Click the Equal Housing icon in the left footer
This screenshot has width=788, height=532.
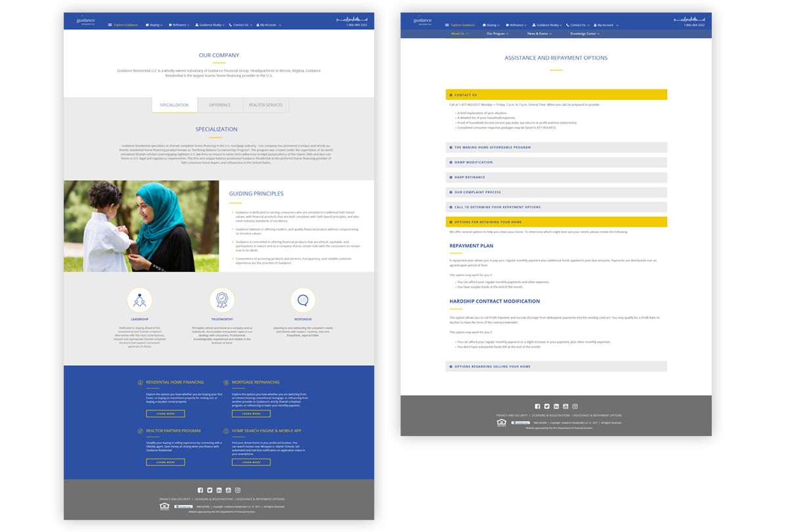pos(165,506)
